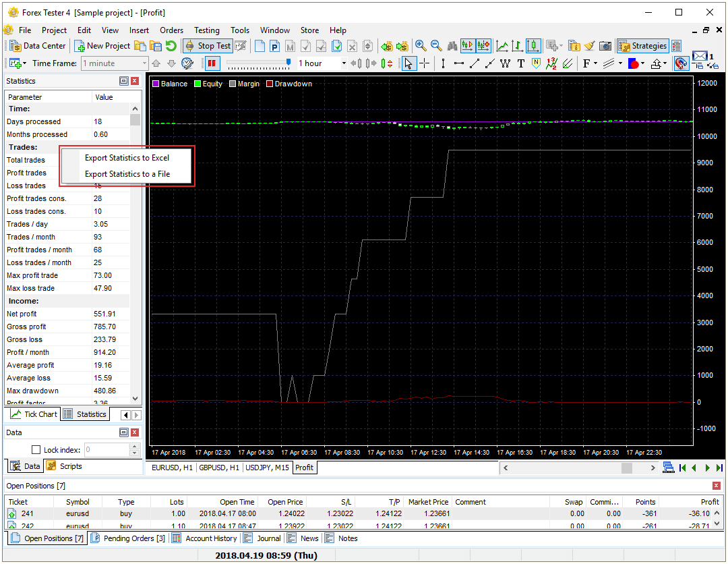Screen dimensions: 728x564
Task: Expand the add chart dropdown arrow
Action: [25, 63]
